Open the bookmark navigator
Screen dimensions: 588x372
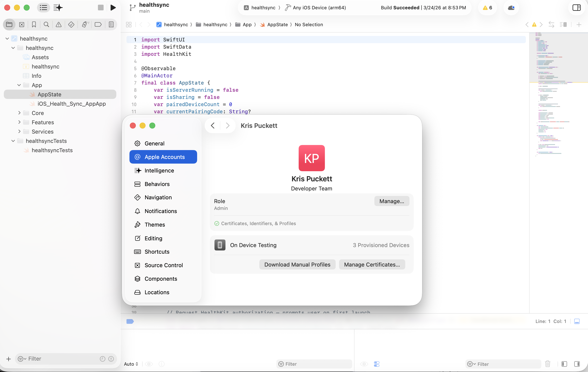coord(34,24)
